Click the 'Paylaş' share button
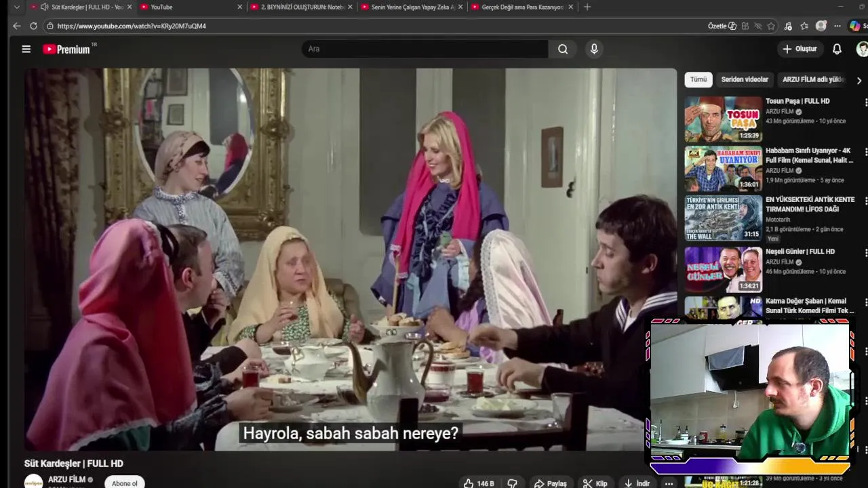 pyautogui.click(x=550, y=483)
